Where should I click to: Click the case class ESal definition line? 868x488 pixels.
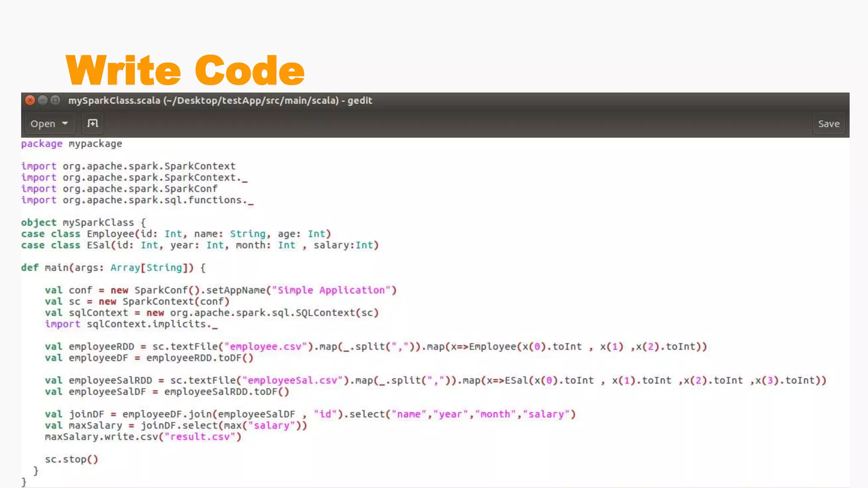(x=200, y=245)
